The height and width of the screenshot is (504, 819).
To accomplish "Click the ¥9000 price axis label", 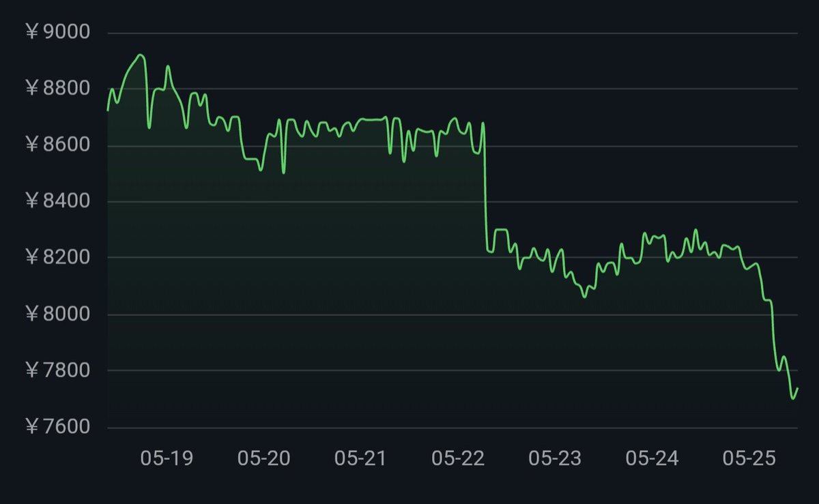I will pyautogui.click(x=57, y=33).
